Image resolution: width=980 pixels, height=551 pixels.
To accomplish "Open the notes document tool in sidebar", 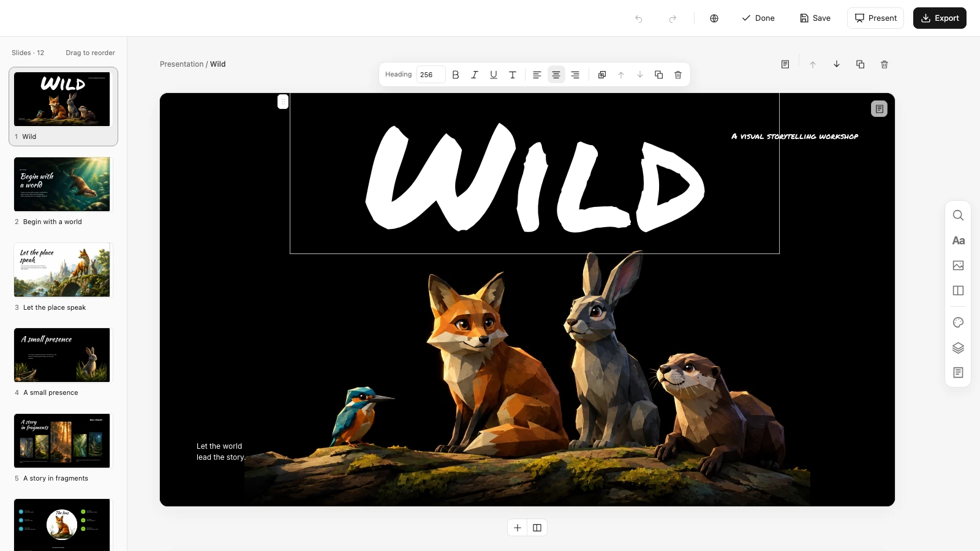I will click(x=959, y=373).
